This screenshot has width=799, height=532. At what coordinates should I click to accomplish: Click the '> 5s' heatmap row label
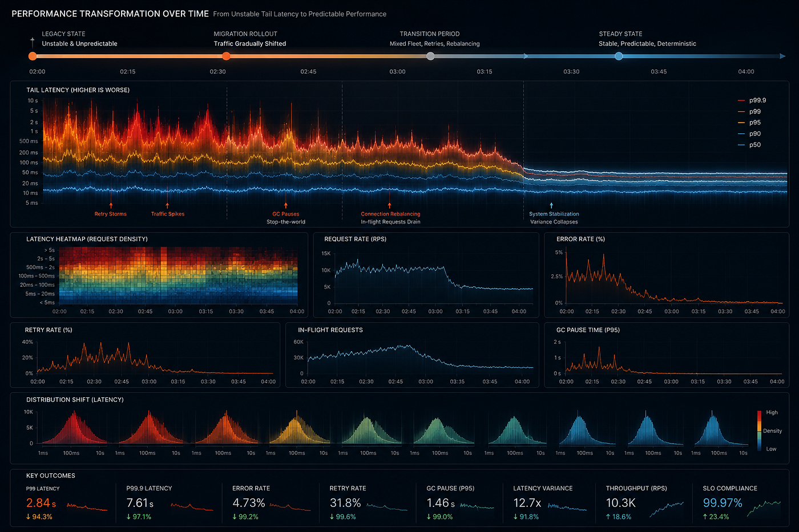(49, 250)
